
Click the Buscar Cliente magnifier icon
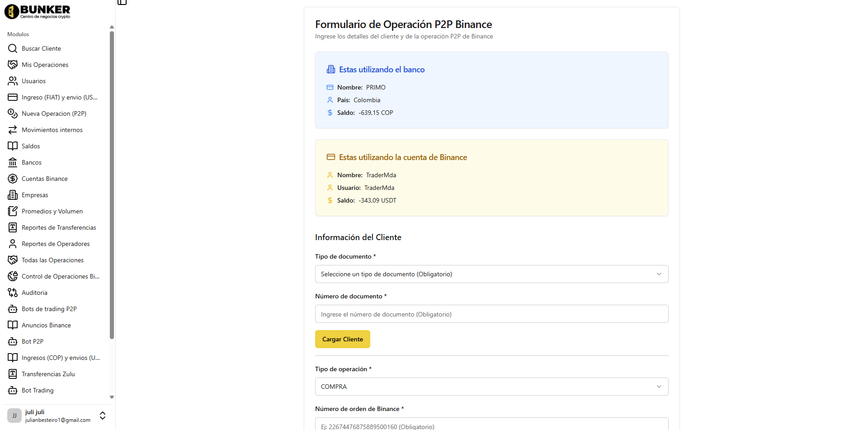click(13, 48)
